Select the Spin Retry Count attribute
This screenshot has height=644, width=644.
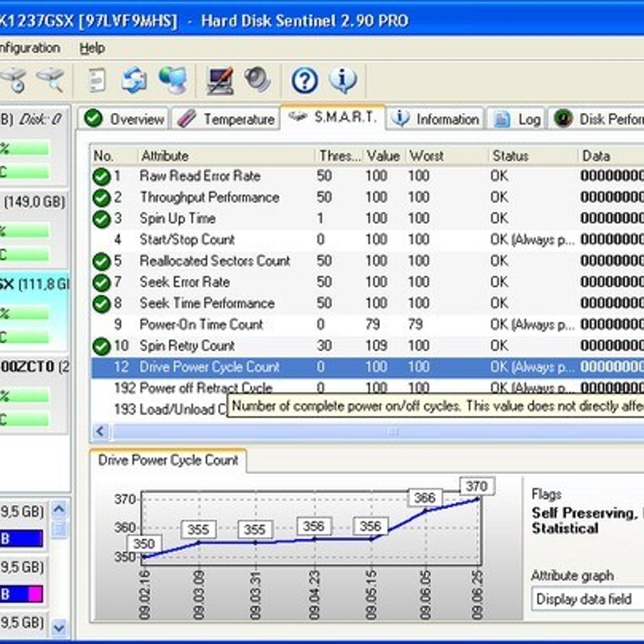coord(187,346)
